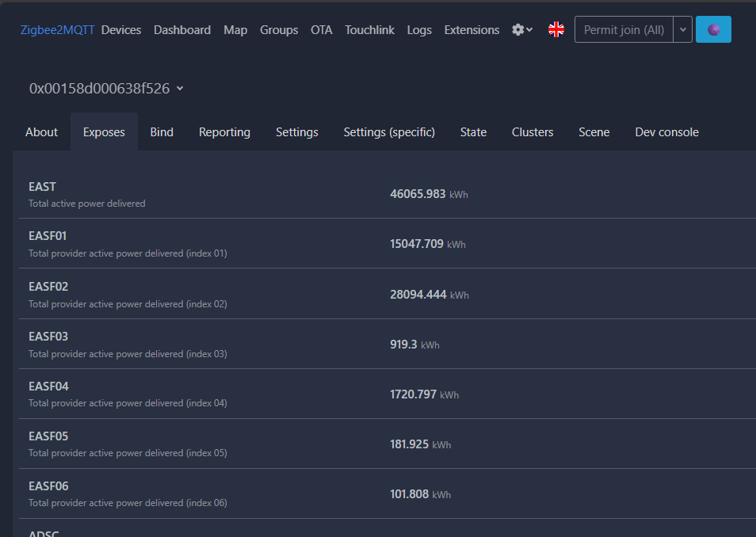View the Logs page
The width and height of the screenshot is (756, 537).
pos(419,30)
